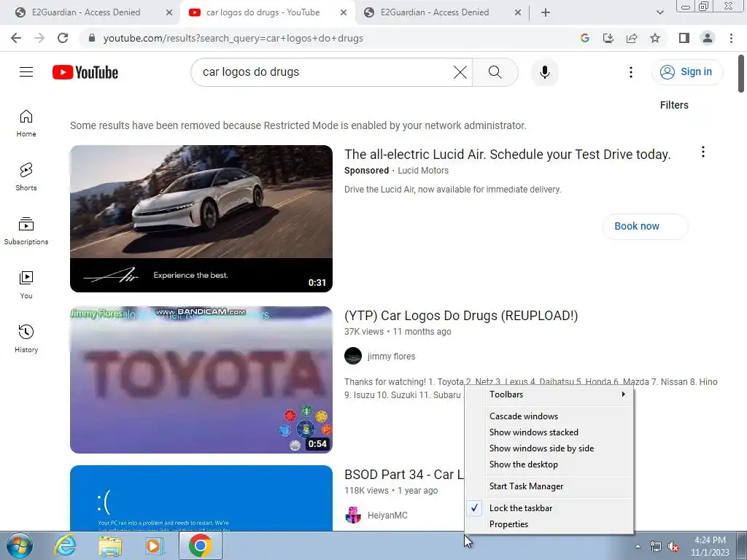Open the Lucid Motors advertiser link

(x=423, y=171)
